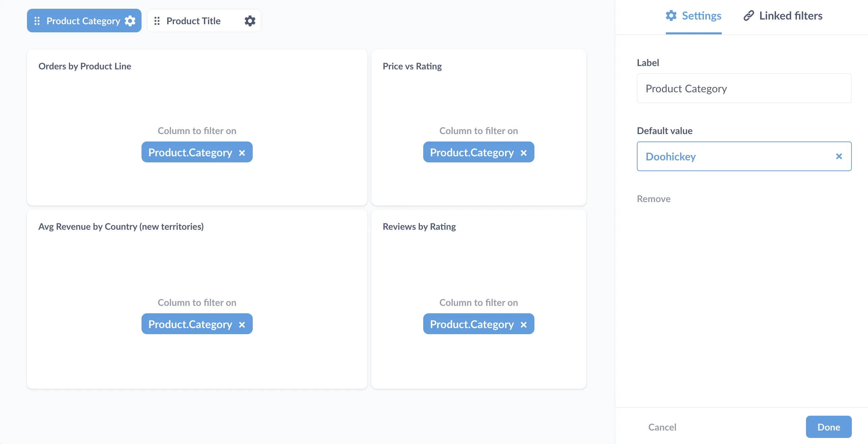Click the link icon beside Linked filters

click(x=748, y=15)
